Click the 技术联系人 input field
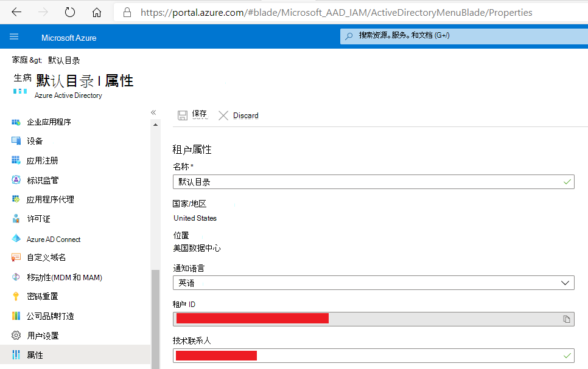The width and height of the screenshot is (588, 369). click(x=374, y=356)
